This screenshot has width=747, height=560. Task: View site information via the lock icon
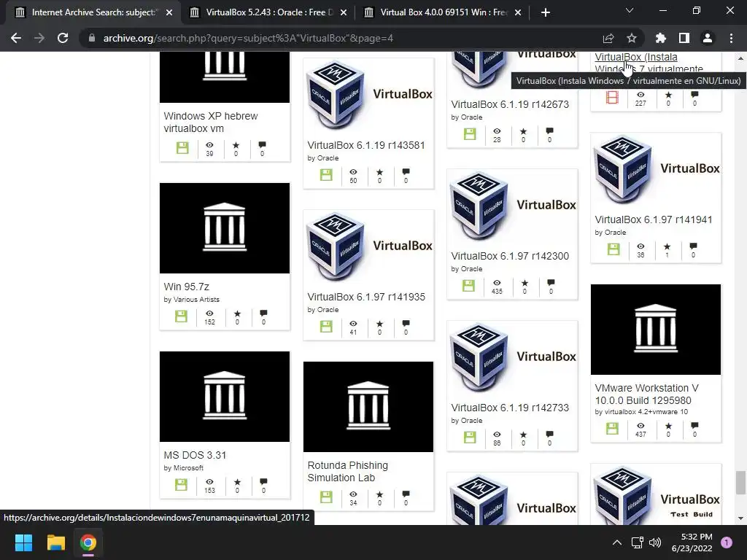tap(91, 38)
